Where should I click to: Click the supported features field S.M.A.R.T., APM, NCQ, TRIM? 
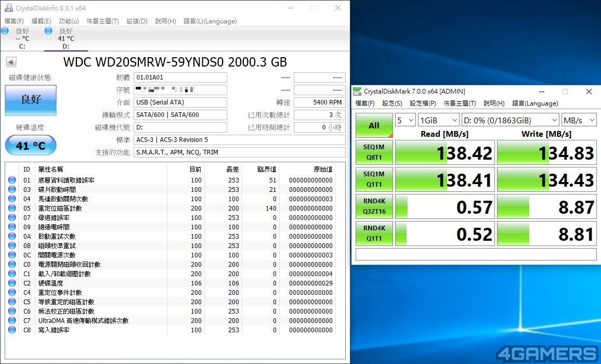(x=240, y=152)
